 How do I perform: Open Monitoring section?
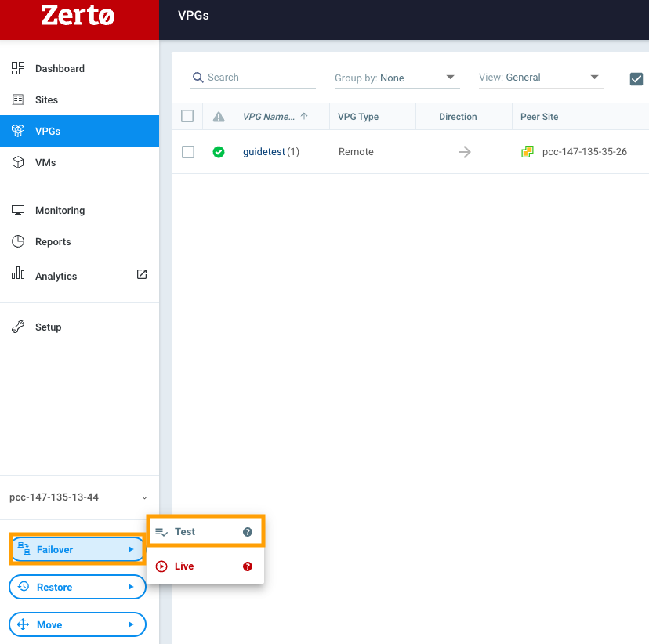[x=79, y=210]
